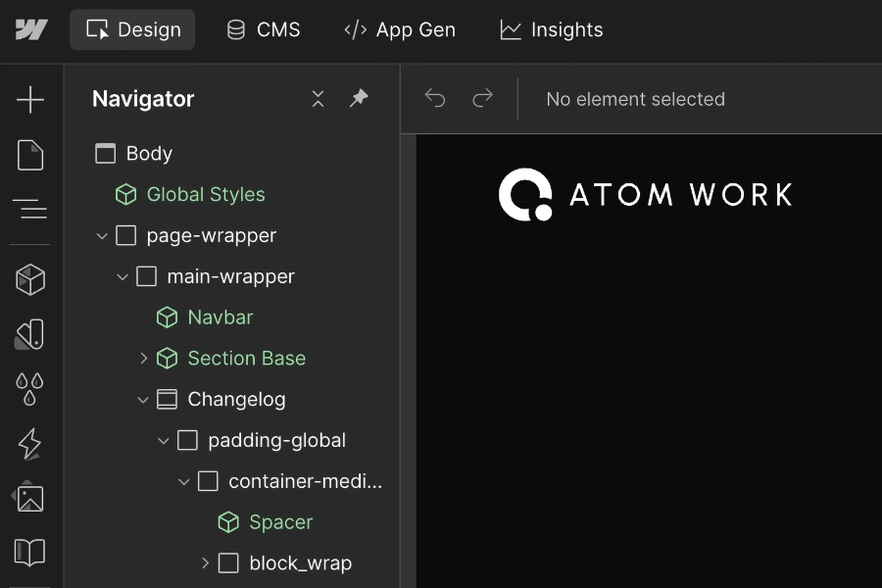Collapse the Changelog tree item
882x588 pixels.
[x=143, y=399]
